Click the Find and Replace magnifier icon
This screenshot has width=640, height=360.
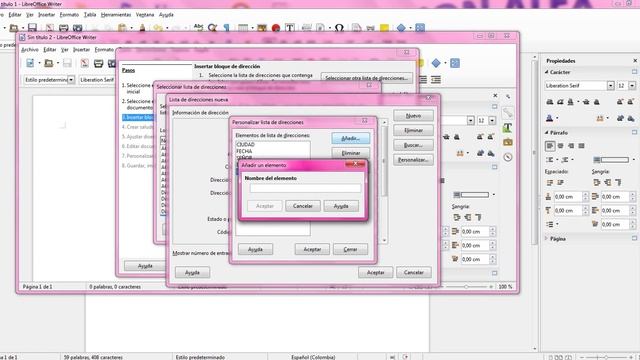click(x=213, y=28)
